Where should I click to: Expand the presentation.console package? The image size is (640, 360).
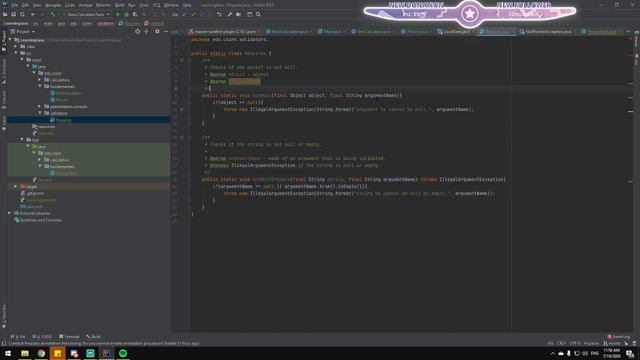pos(40,107)
